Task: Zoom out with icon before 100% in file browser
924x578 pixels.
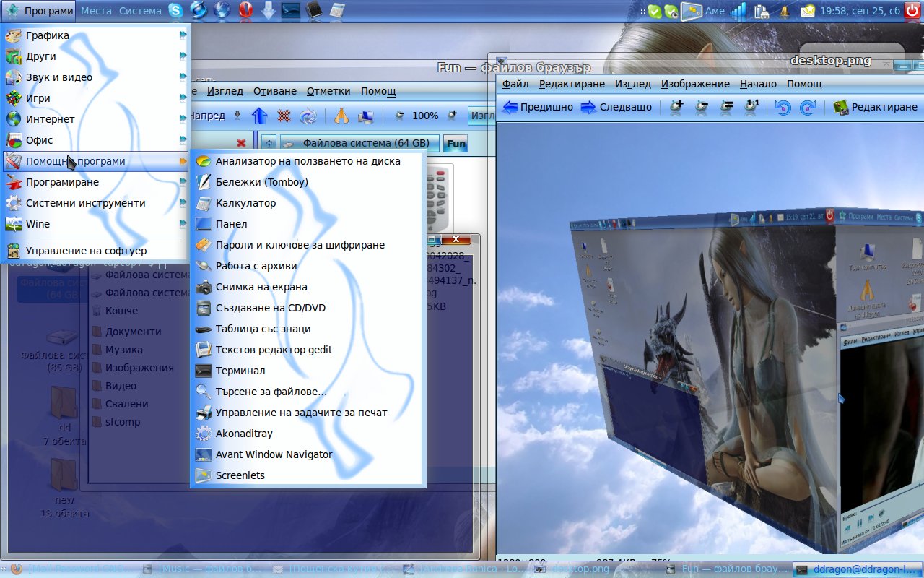Action: pyautogui.click(x=398, y=116)
